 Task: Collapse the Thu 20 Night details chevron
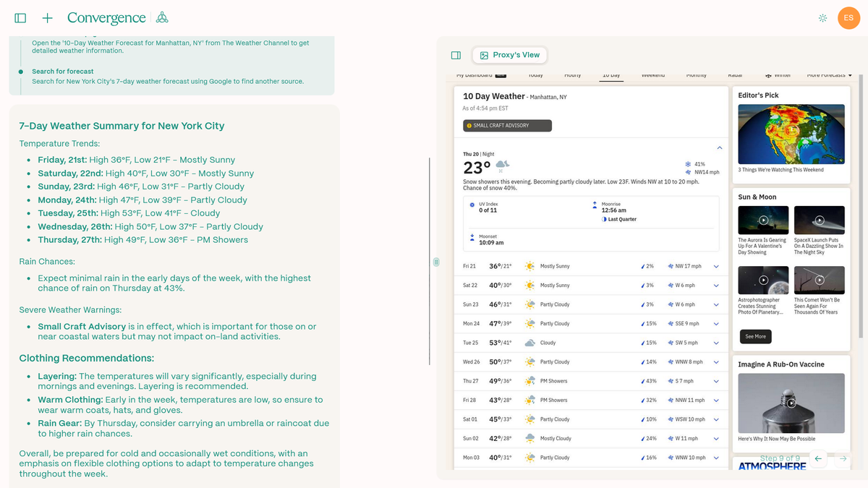719,148
